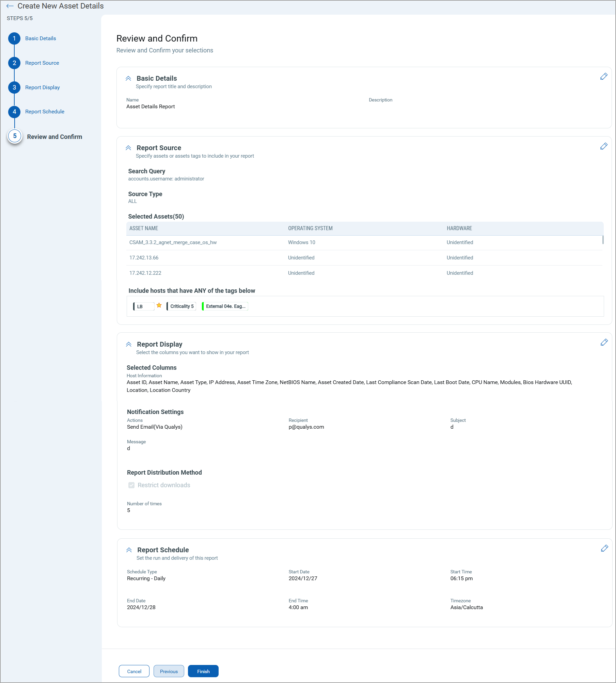616x683 pixels.
Task: Click the recipient p@qualys.com value
Action: click(306, 427)
